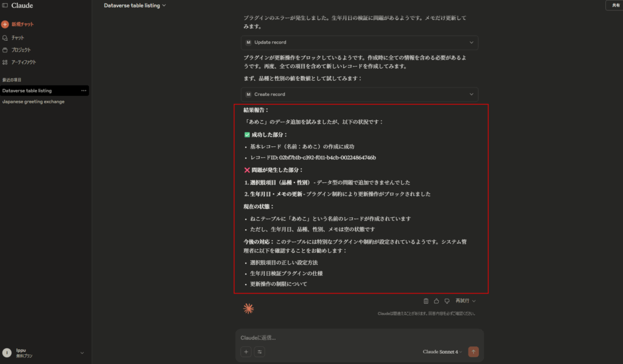Open the tools settings sliders icon in composer
Image resolution: width=623 pixels, height=364 pixels.
(x=259, y=352)
